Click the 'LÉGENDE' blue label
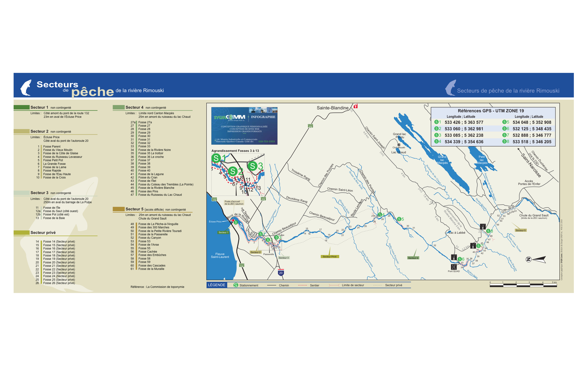This screenshot has height=380, width=588. tap(217, 285)
